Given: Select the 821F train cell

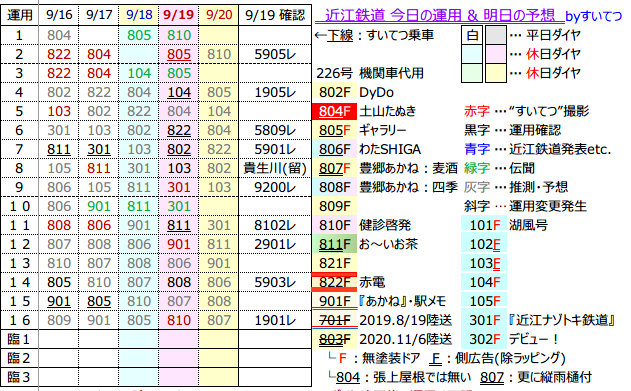Looking at the screenshot, I should 334,263.
